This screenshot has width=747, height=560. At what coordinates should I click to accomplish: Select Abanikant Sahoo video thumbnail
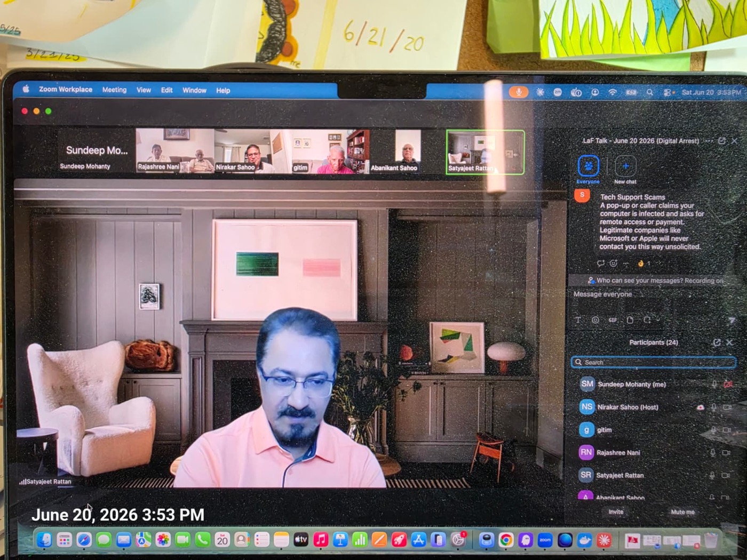tap(408, 151)
